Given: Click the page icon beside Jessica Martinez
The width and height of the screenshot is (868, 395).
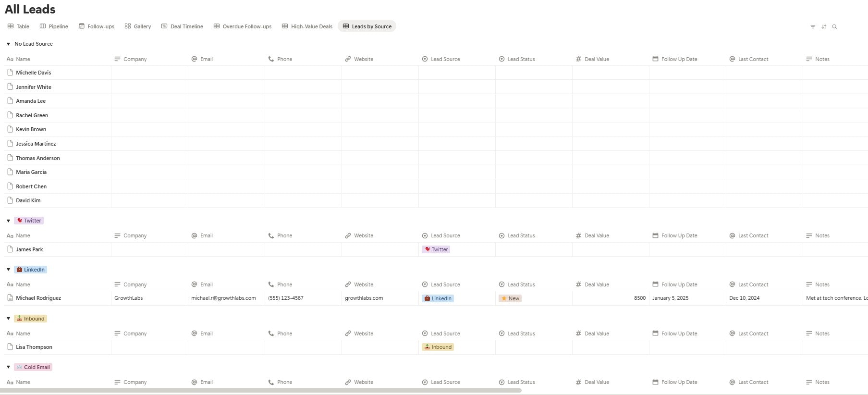Looking at the screenshot, I should click(x=11, y=143).
